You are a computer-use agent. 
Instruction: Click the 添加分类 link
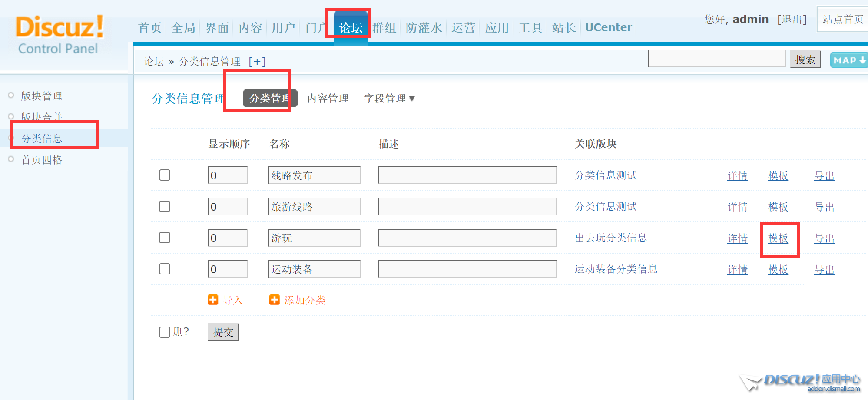coord(305,300)
